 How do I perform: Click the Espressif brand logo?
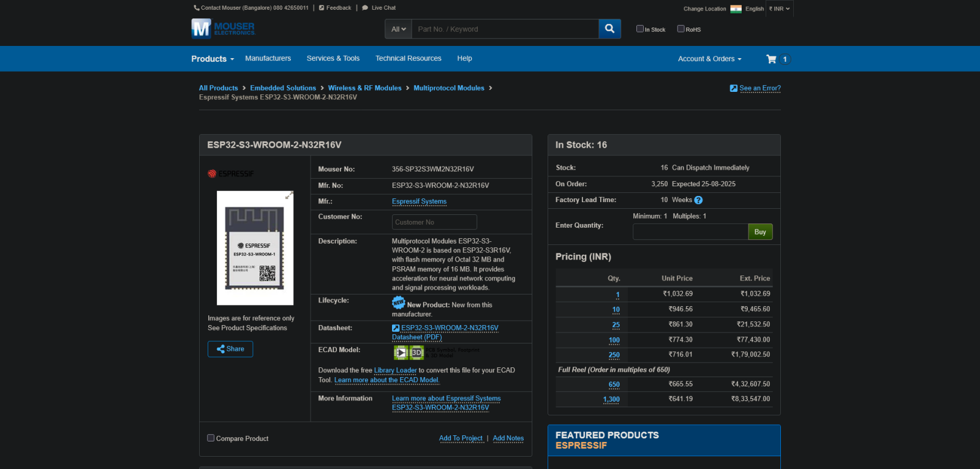tap(230, 174)
